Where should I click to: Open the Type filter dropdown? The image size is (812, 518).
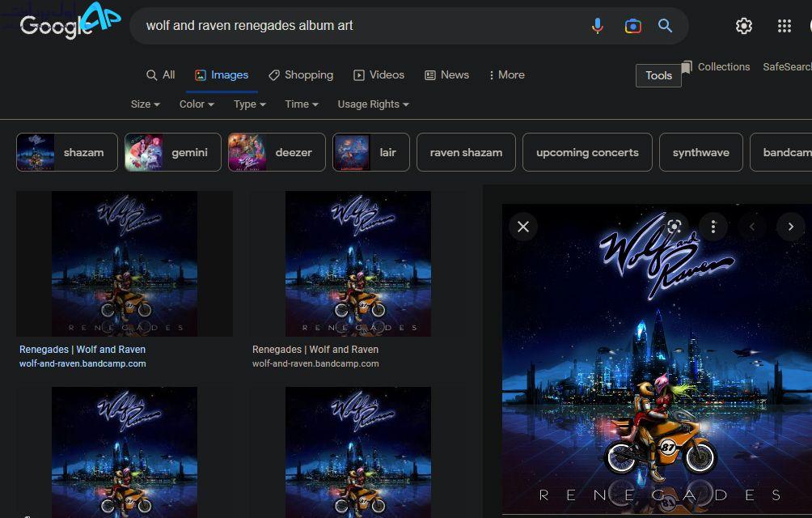250,104
